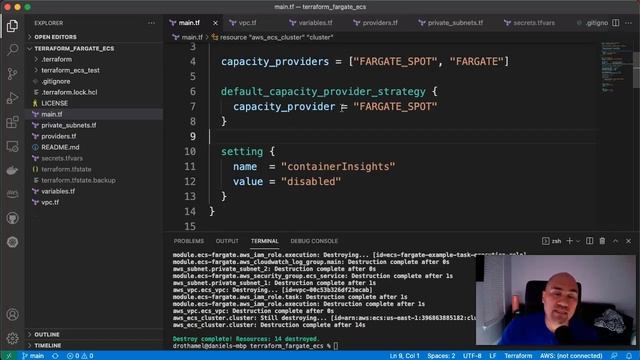Switch to the providers.tf tab
640x360 pixels.
point(379,23)
